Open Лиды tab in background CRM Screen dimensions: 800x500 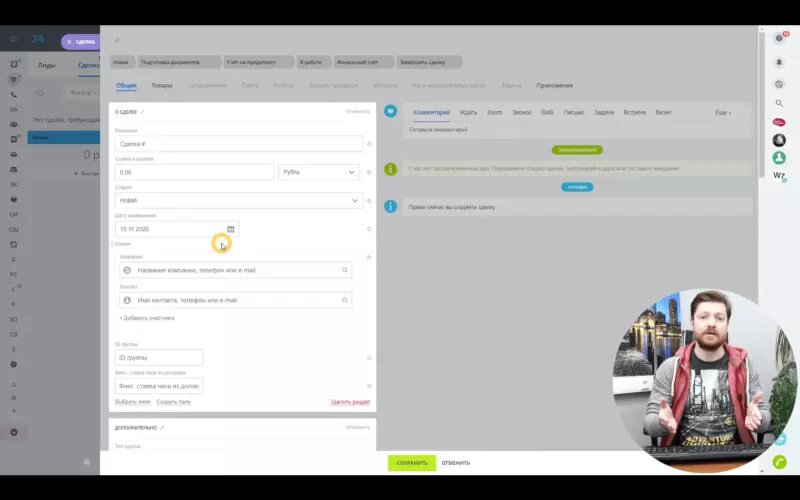pos(46,65)
